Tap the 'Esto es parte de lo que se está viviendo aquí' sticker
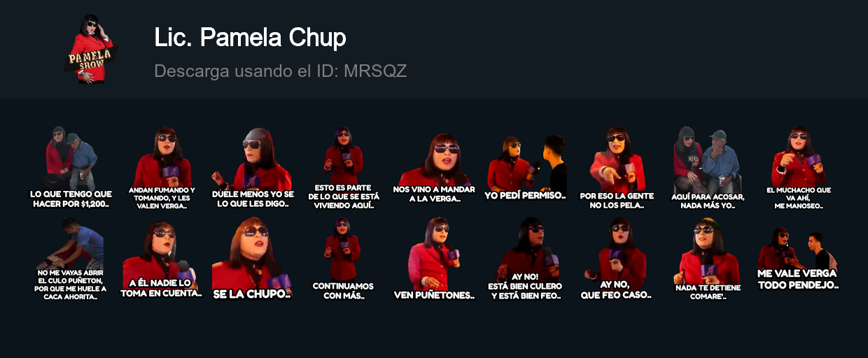The height and width of the screenshot is (358, 868). [343, 168]
